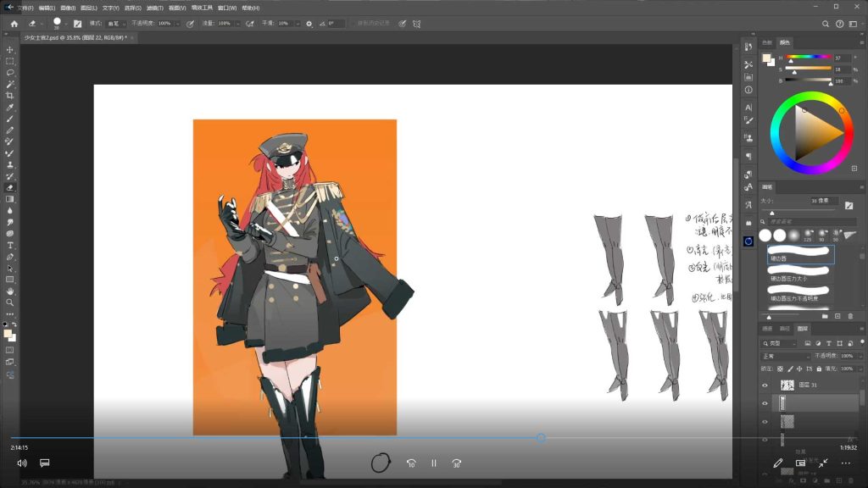868x488 pixels.
Task: Select the Brush tool in toolbox
Action: point(10,119)
